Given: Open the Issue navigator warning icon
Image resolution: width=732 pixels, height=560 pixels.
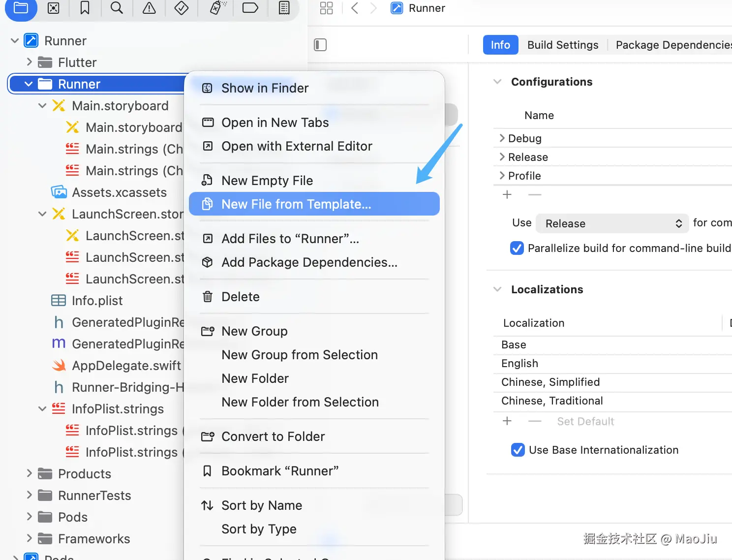Looking at the screenshot, I should 149,8.
